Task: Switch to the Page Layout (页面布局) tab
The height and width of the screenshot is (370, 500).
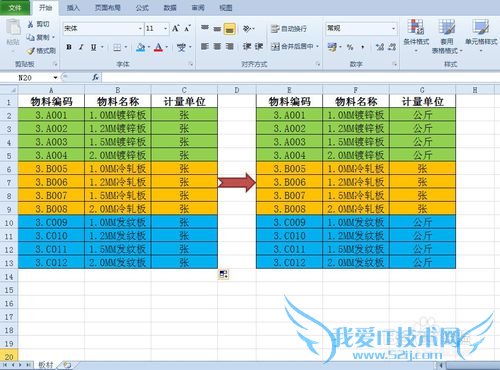Action: tap(107, 7)
